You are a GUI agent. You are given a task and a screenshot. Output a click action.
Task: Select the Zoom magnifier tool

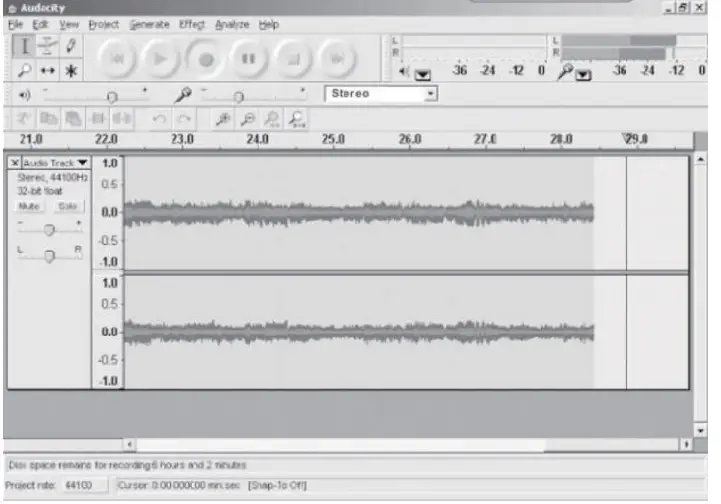(24, 70)
